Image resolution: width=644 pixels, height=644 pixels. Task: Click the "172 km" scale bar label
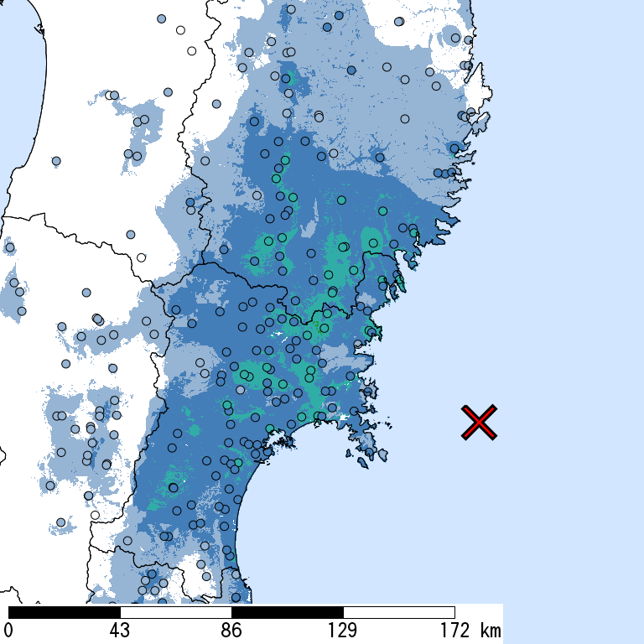point(471,631)
